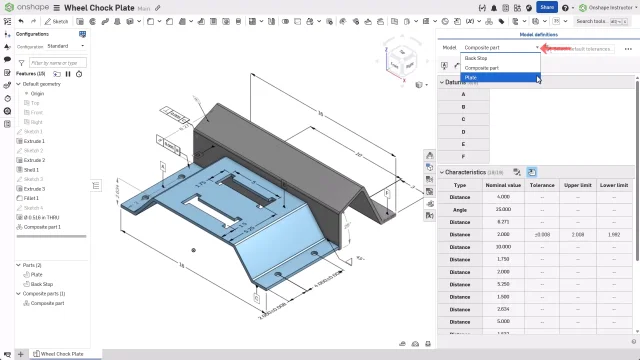Collapse the Default geometry tree group
Viewport: 640px width, 360px height.
click(x=18, y=84)
